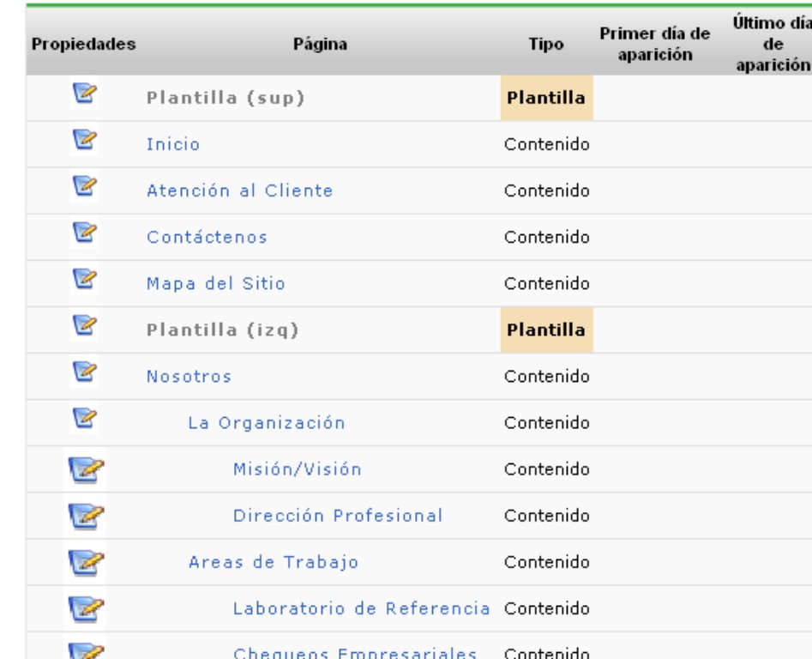The width and height of the screenshot is (812, 659).
Task: Click edit icon next to Nosotros
Action: [84, 372]
